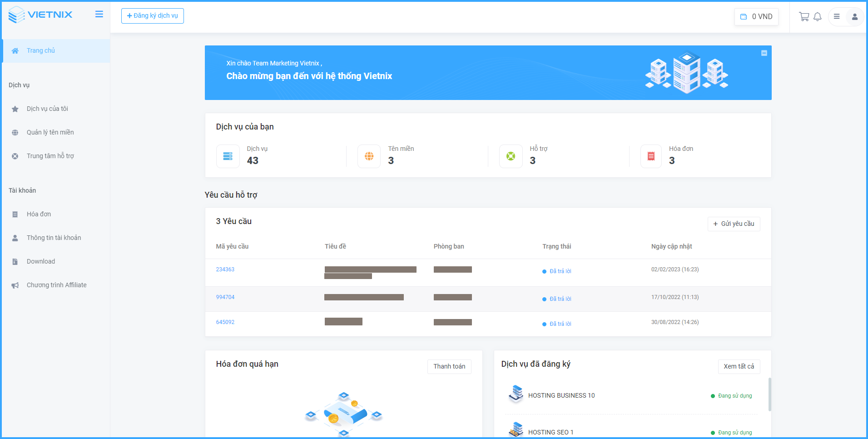
Task: Open Trung tâm hỗ trợ menu item
Action: click(56, 156)
